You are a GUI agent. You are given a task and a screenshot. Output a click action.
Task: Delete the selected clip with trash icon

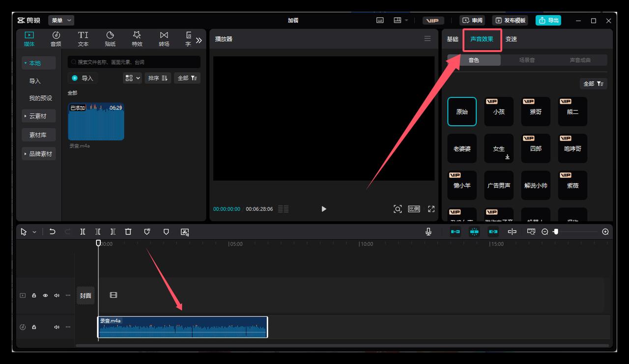(128, 232)
